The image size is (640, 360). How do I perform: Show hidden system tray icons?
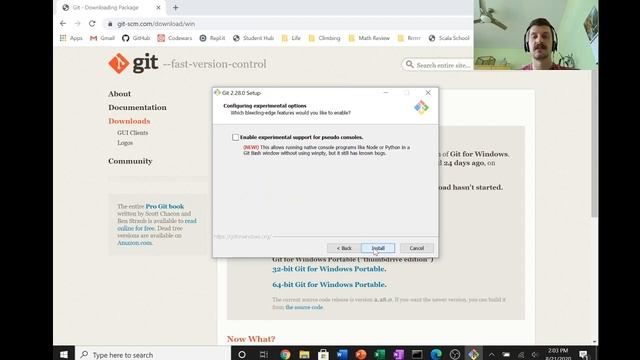pos(491,355)
